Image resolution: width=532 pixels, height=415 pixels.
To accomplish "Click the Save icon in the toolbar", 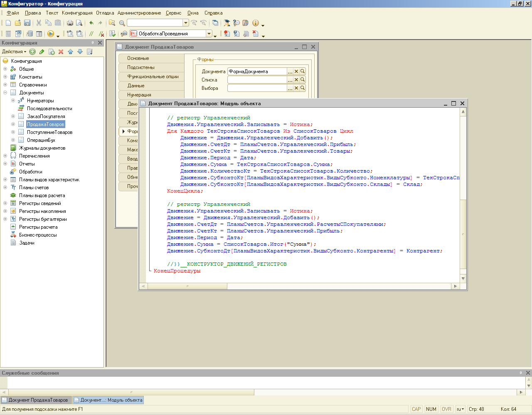I will tap(27, 23).
